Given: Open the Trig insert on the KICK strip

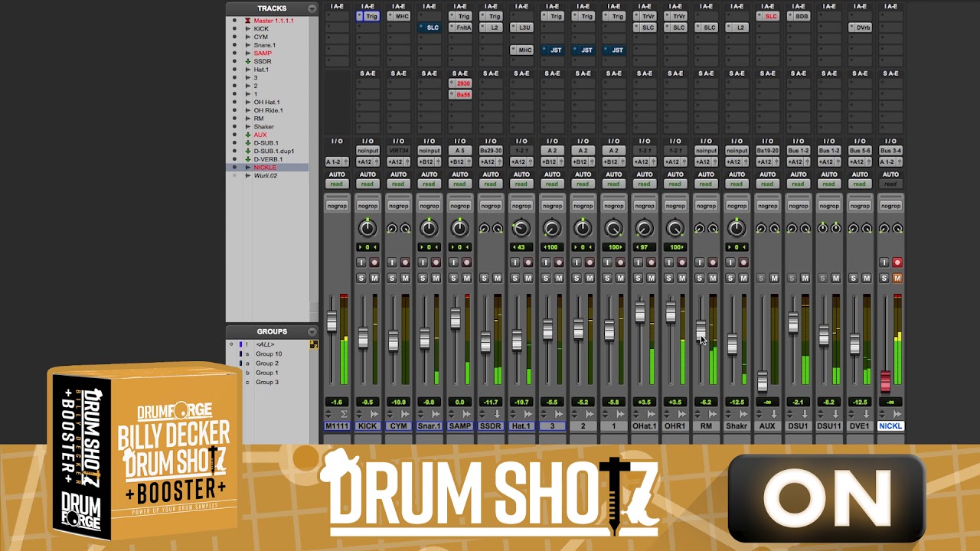Looking at the screenshot, I should [367, 16].
